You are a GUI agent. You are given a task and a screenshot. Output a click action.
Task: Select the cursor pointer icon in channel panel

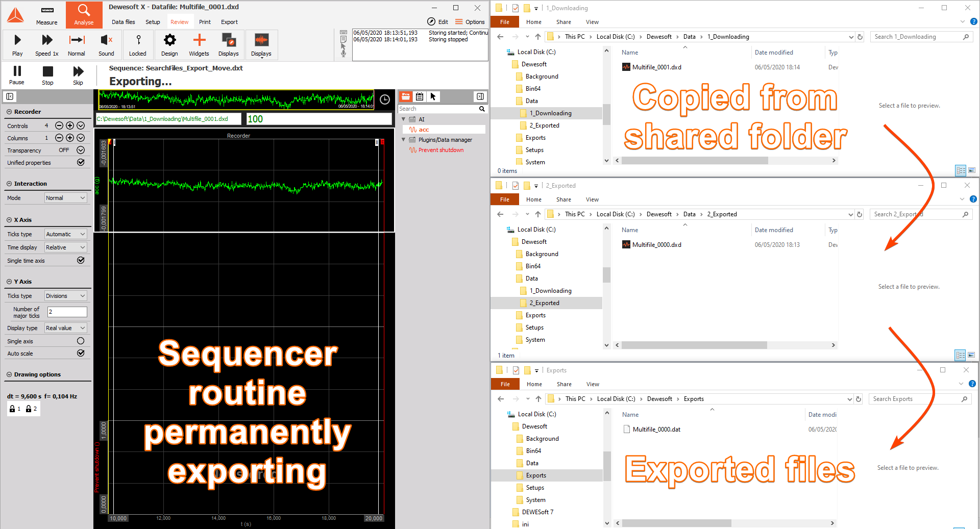click(x=433, y=96)
